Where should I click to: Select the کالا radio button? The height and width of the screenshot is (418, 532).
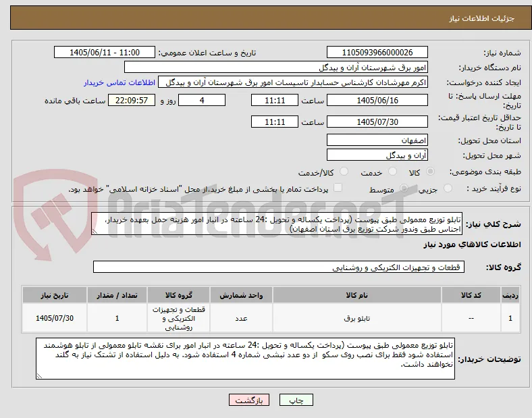(430, 172)
